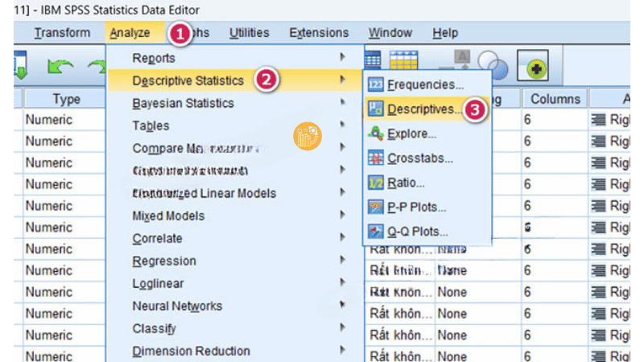Click the Undo arrow toolbar icon
644x362 pixels.
(60, 67)
